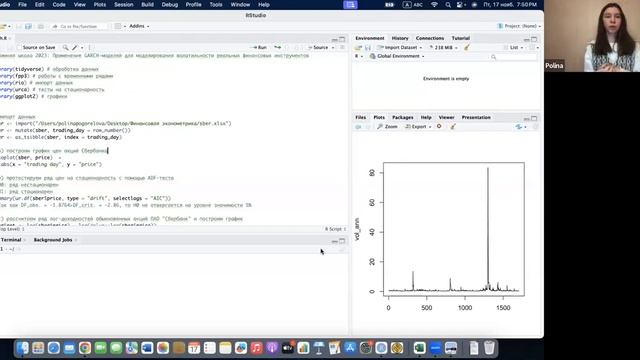Open the Music app in the dock

256,348
